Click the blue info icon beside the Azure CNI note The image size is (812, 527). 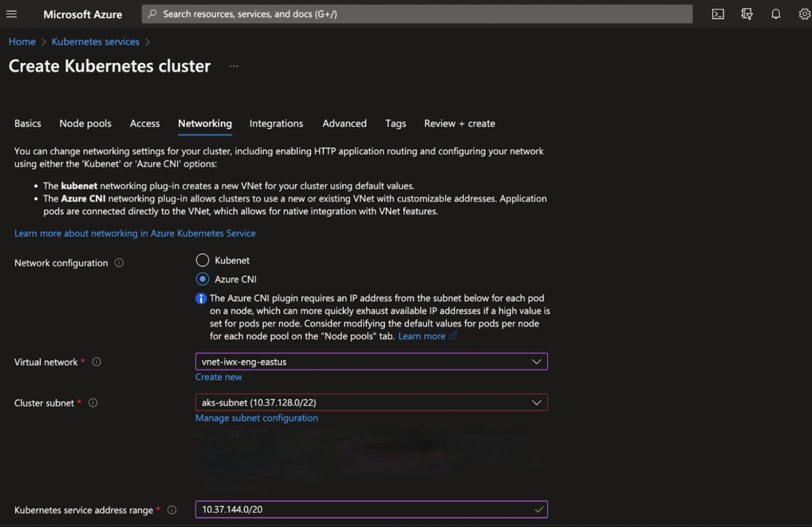pyautogui.click(x=201, y=298)
